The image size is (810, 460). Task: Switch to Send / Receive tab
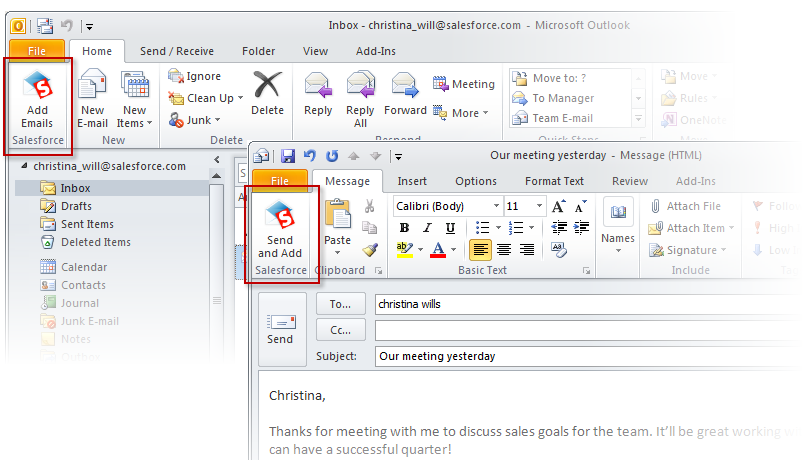177,51
